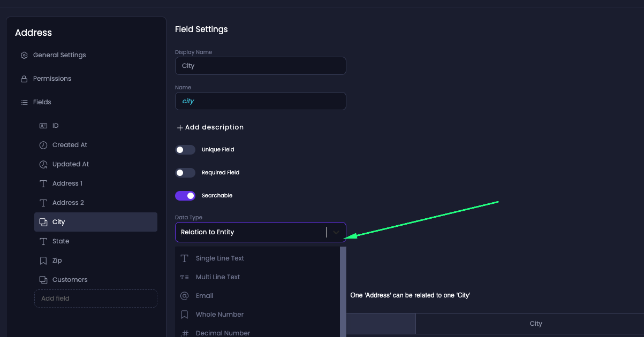Click the Address 2 text-type icon
644x337 pixels.
point(43,203)
